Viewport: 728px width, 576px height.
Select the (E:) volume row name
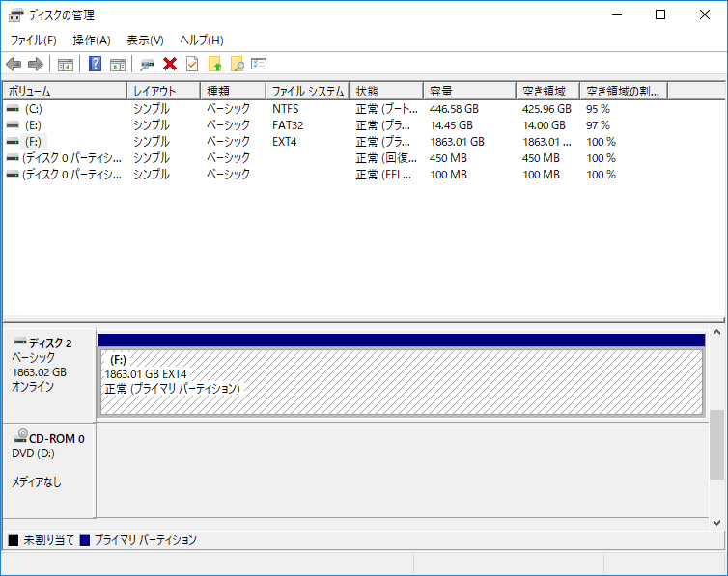33,125
